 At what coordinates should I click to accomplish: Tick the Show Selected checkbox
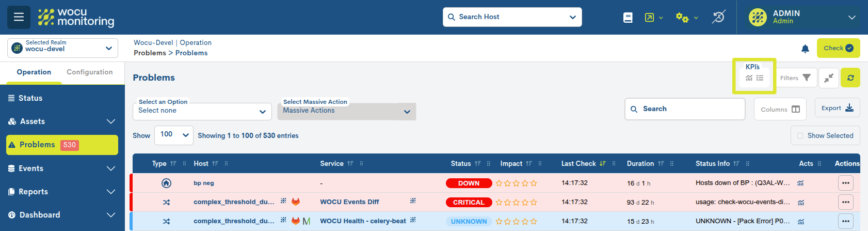pos(800,136)
